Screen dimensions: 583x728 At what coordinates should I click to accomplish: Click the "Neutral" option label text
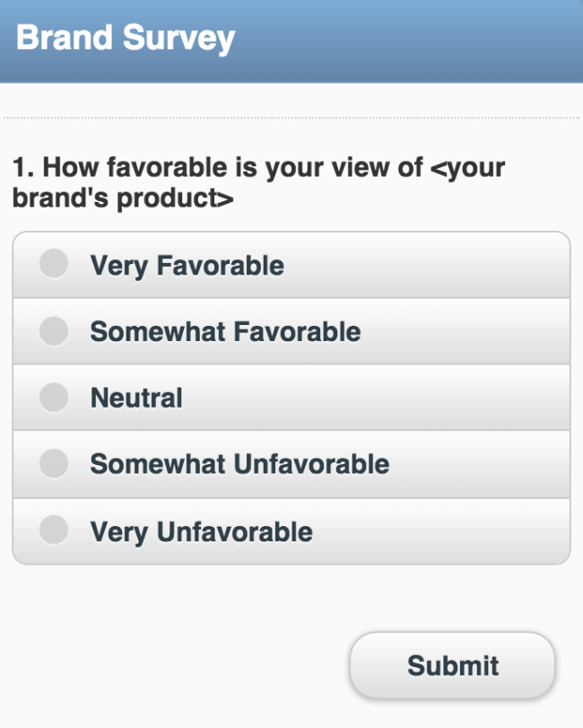point(136,398)
